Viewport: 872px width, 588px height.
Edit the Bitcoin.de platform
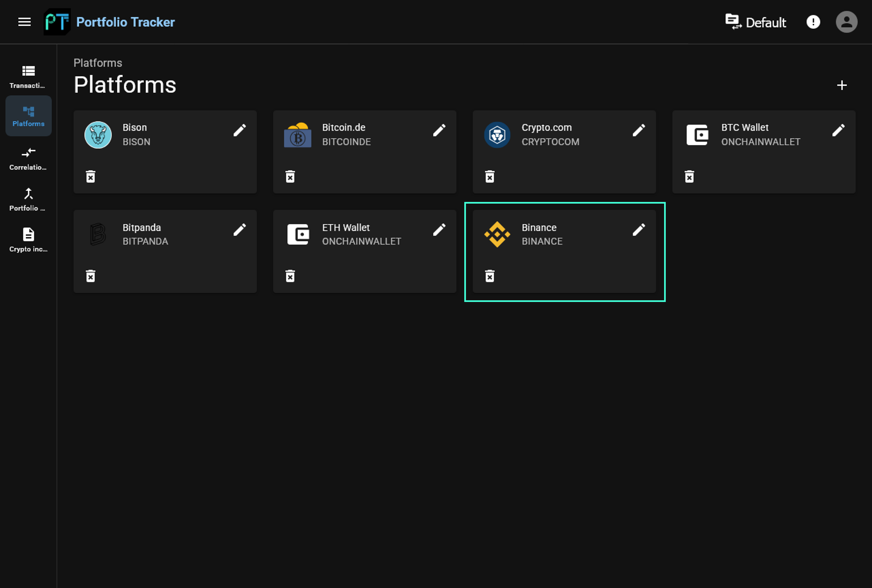tap(439, 130)
